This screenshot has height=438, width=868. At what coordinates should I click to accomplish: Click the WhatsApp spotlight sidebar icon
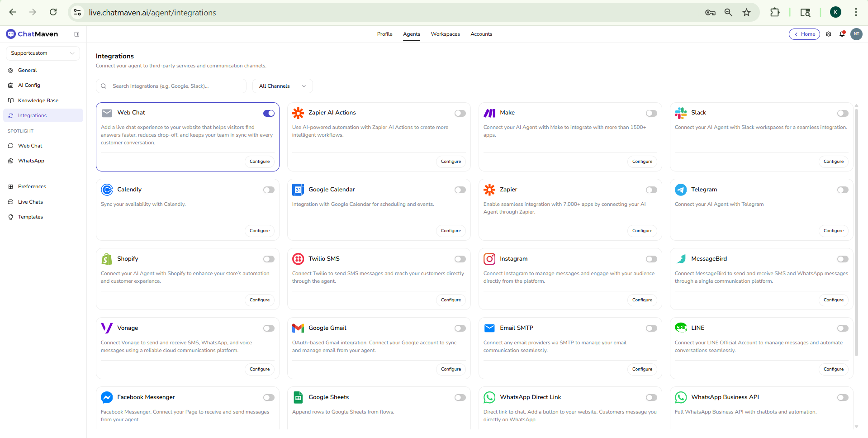10,161
